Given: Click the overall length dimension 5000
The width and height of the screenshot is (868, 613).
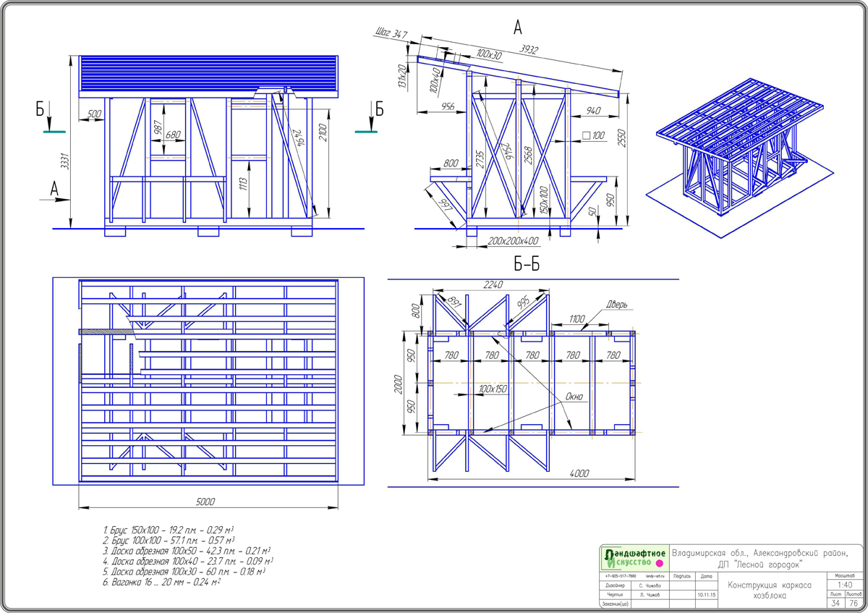Looking at the screenshot, I should 206,501.
